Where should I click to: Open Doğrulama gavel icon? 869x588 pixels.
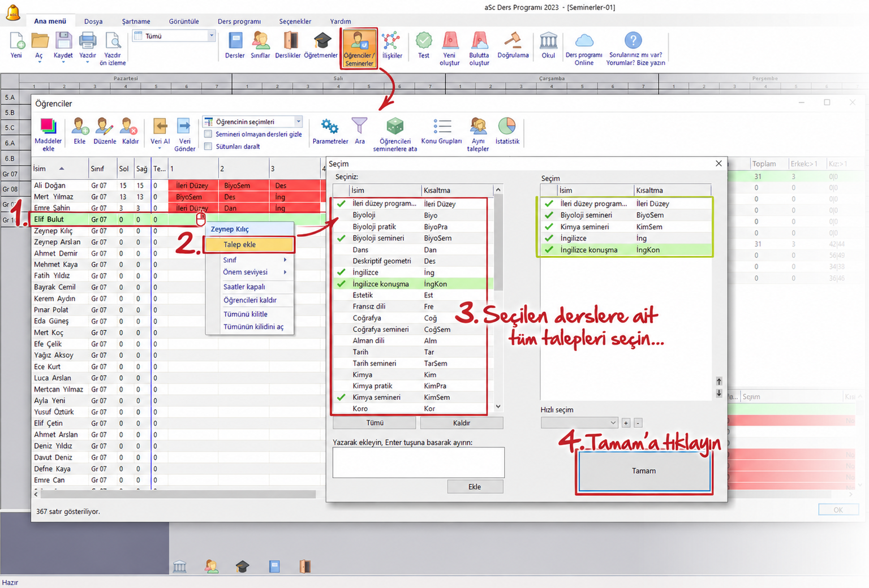click(x=513, y=45)
